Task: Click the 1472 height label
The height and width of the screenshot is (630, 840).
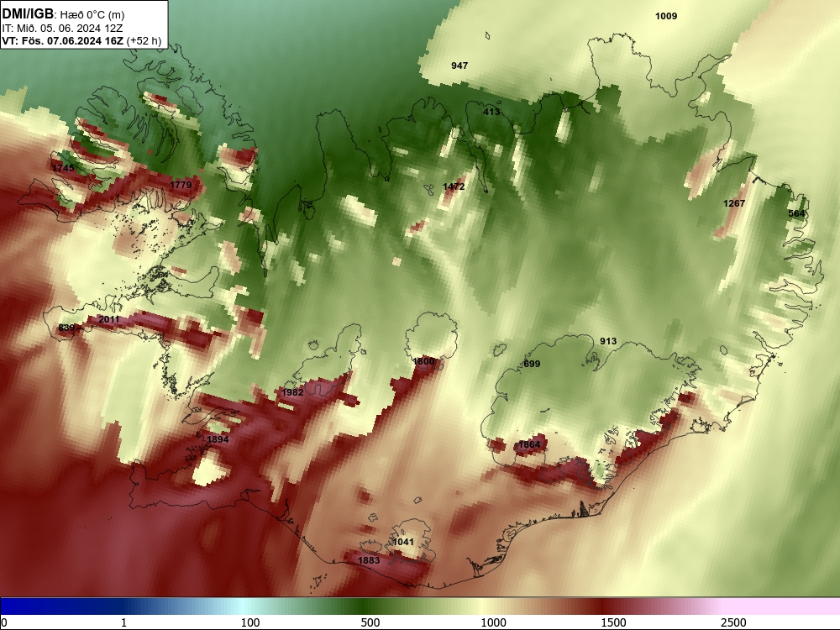Action: click(454, 186)
